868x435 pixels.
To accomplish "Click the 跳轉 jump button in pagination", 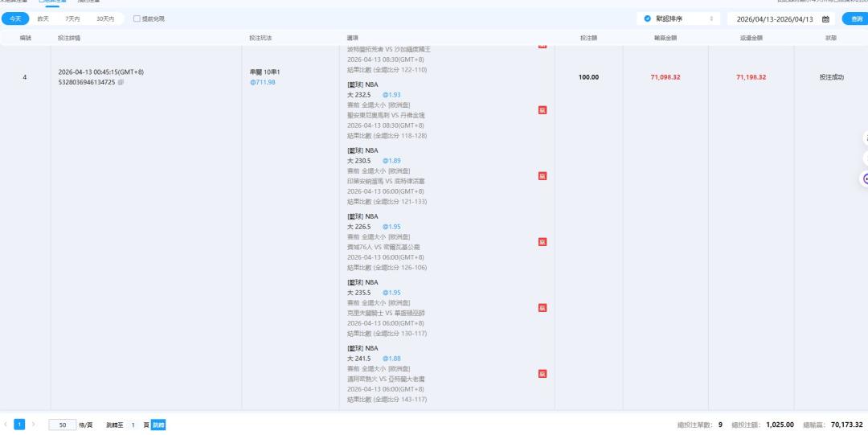I will [158, 425].
